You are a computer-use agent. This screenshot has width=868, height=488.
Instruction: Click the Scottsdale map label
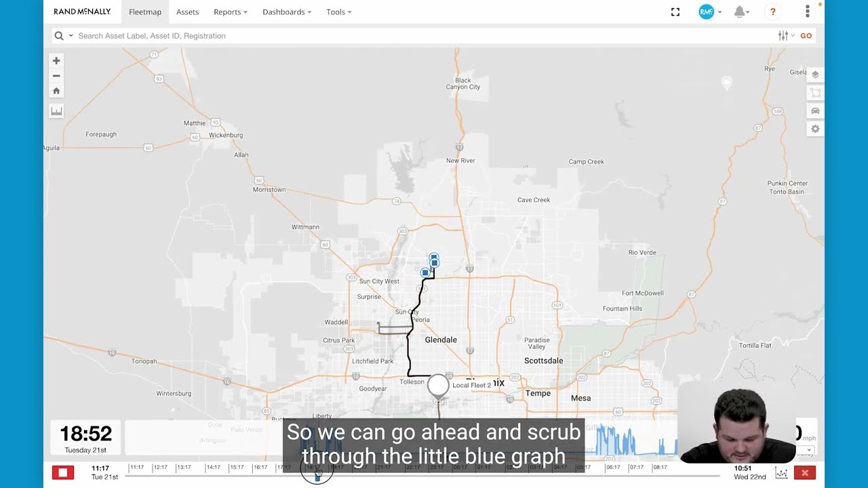[x=543, y=361]
